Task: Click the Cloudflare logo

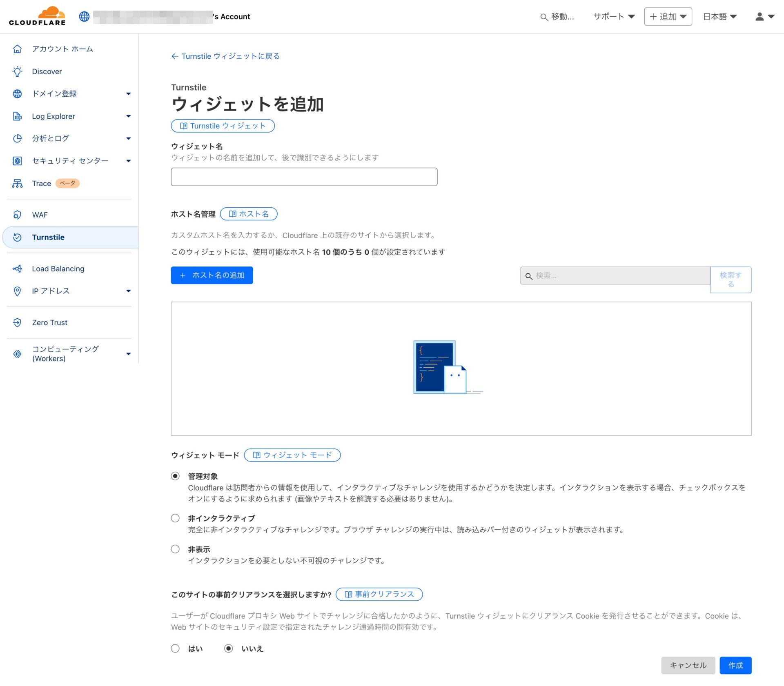Action: point(37,16)
